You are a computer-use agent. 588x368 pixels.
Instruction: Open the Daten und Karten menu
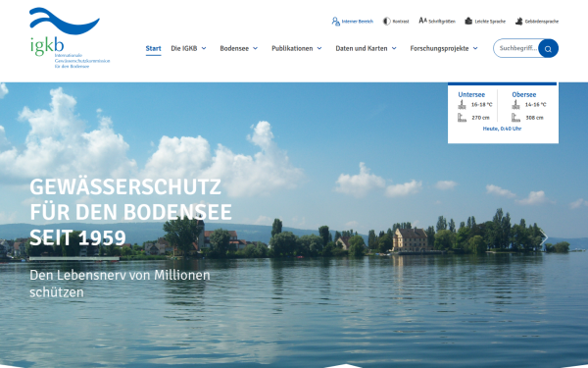point(362,48)
